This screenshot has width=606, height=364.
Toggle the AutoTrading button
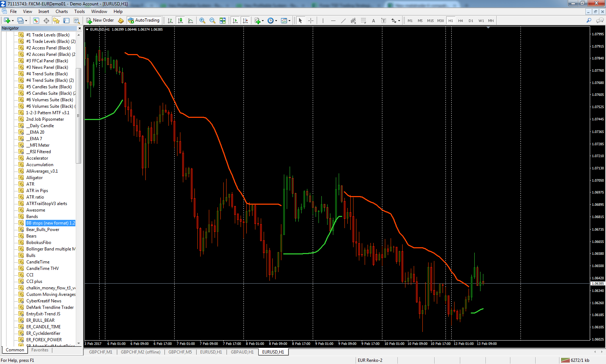point(144,21)
